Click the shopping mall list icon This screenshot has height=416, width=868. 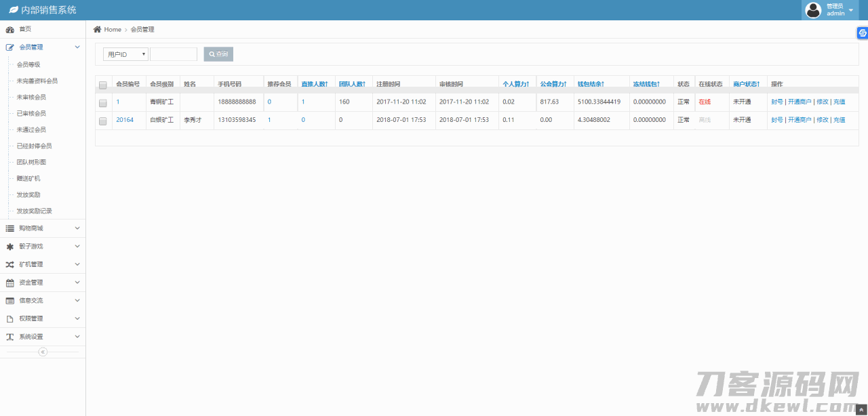pos(10,228)
